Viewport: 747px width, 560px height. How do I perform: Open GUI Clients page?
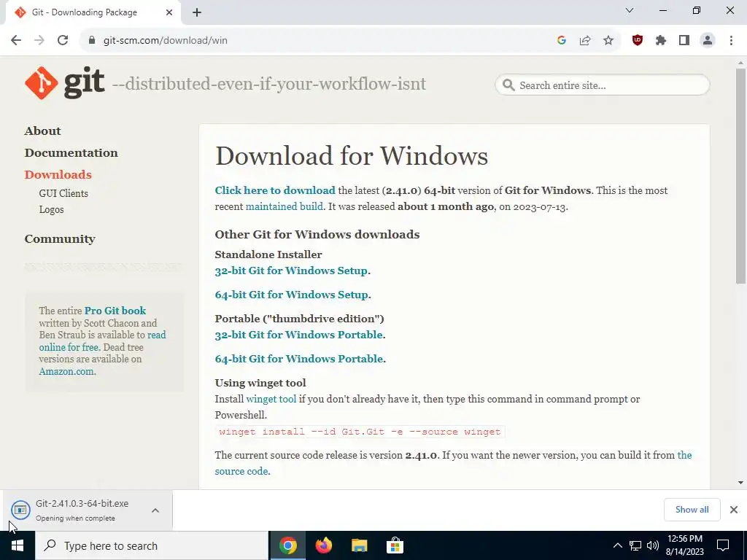coord(63,193)
